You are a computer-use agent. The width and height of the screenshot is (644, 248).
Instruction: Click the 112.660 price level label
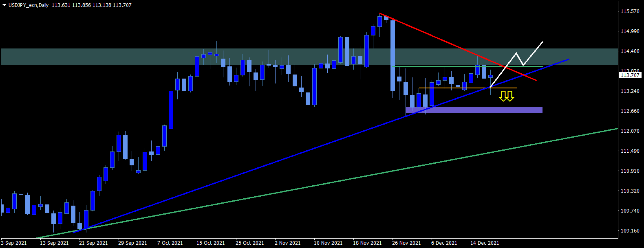630,111
